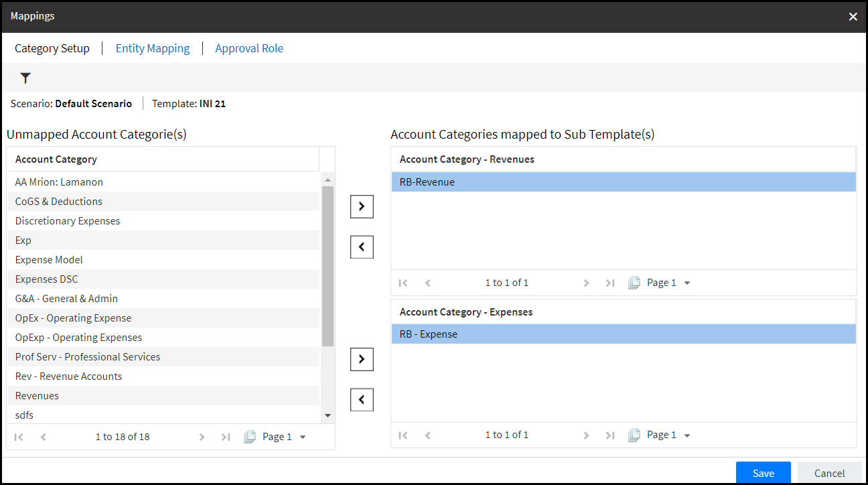Switch to Entity Mapping tab
Image resolution: width=868 pixels, height=485 pixels.
tap(153, 48)
